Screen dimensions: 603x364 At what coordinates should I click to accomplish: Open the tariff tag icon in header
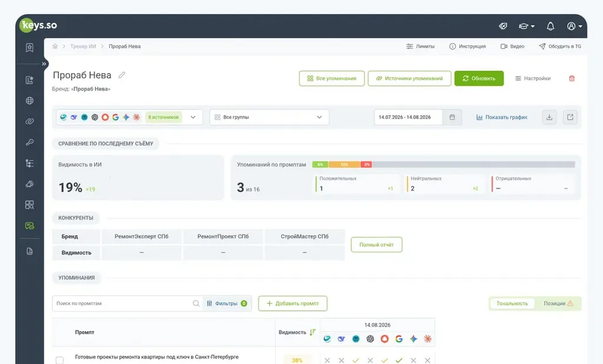point(503,26)
